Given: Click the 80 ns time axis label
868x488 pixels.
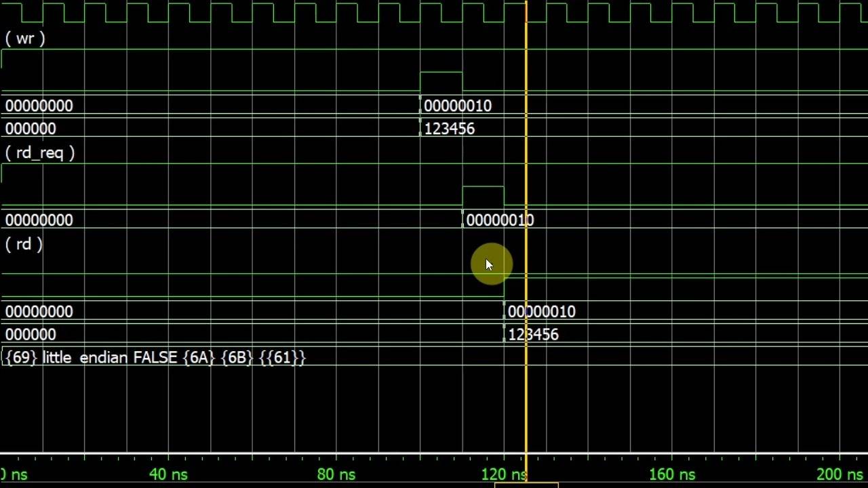Looking at the screenshot, I should [x=336, y=474].
